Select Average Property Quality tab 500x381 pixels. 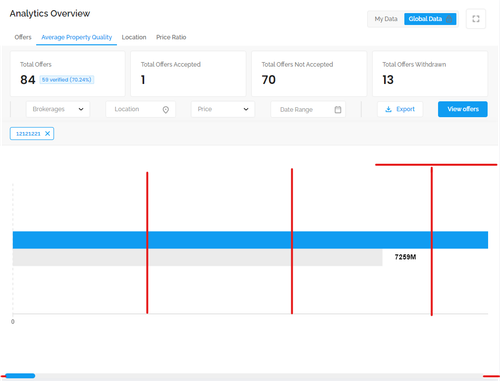(77, 37)
